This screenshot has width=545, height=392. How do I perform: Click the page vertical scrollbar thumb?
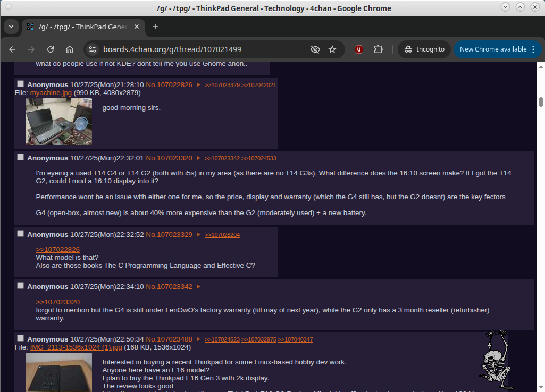point(541,102)
